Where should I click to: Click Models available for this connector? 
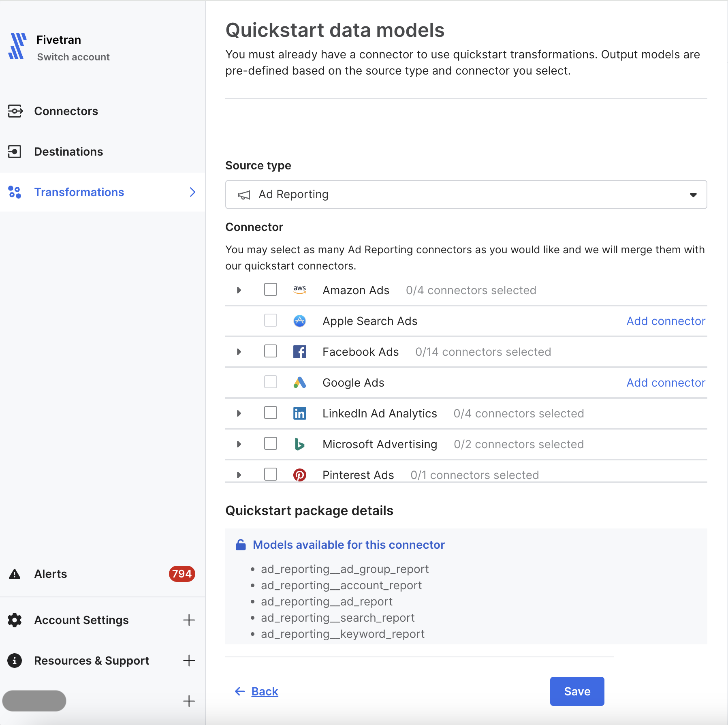point(348,545)
